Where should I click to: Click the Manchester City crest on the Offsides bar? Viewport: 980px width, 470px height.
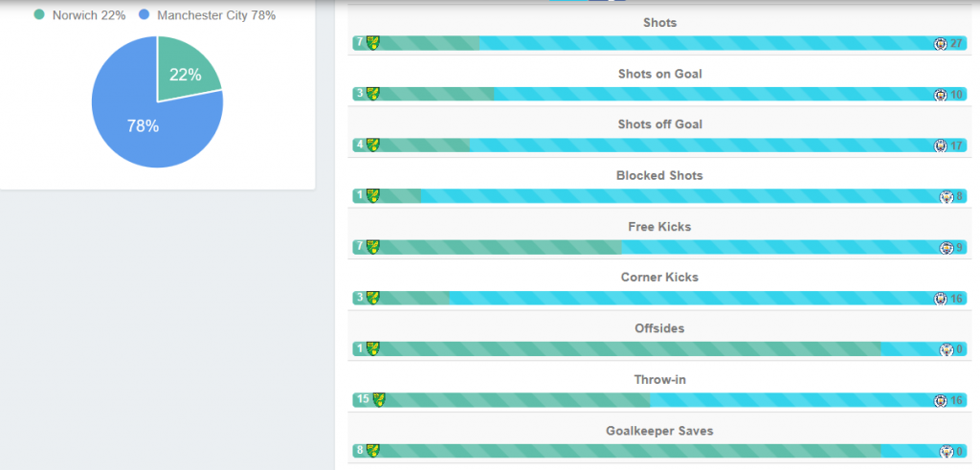(947, 350)
